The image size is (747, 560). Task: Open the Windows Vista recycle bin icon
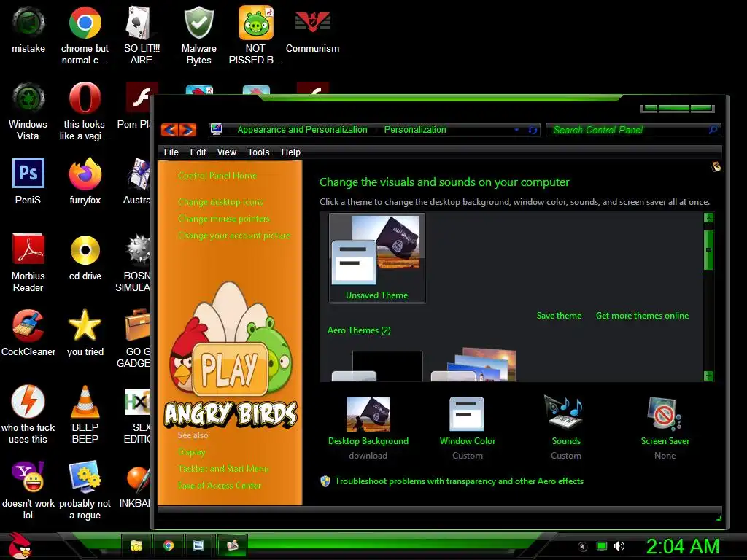point(28,111)
